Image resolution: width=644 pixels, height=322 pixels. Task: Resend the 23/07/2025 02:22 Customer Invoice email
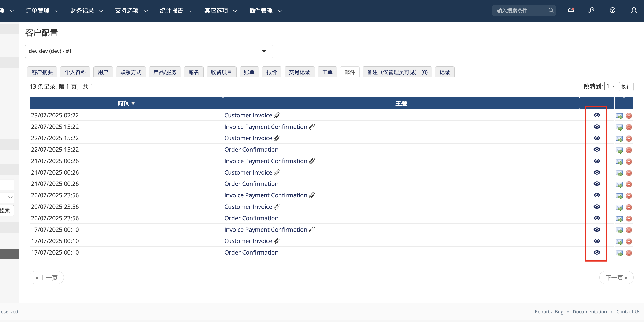(619, 116)
